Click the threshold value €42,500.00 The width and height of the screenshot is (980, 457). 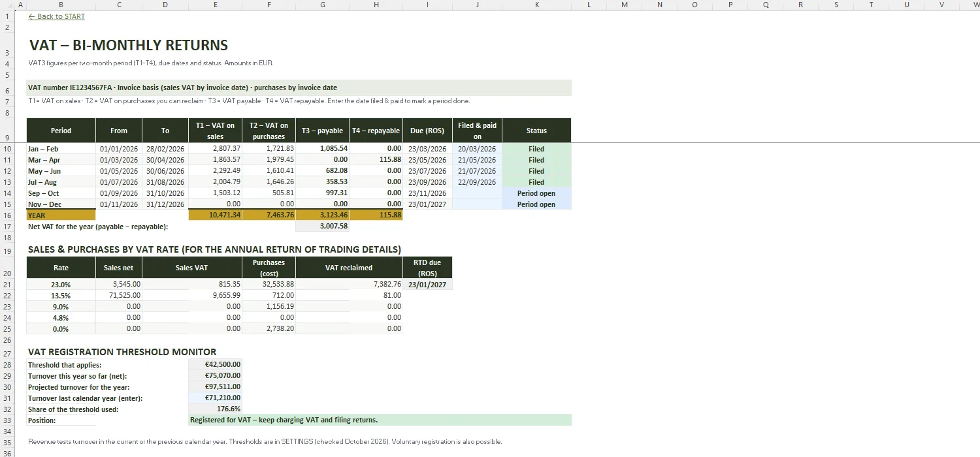pos(215,365)
